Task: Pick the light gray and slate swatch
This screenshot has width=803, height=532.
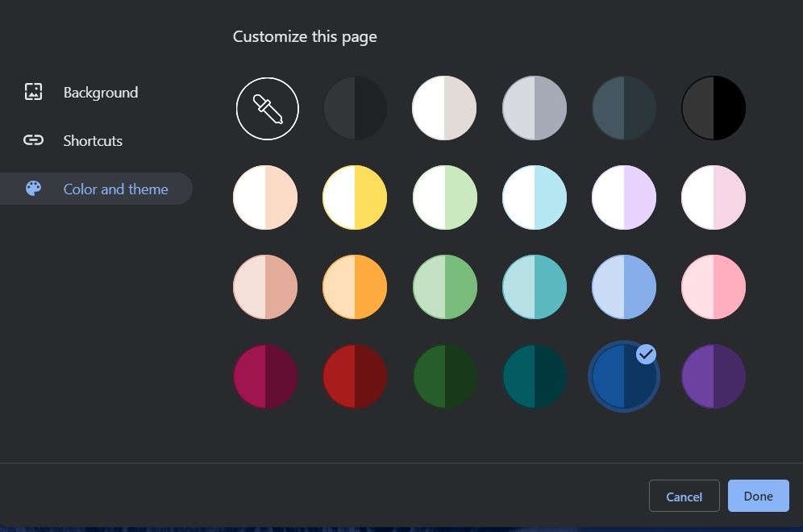Action: coord(535,108)
